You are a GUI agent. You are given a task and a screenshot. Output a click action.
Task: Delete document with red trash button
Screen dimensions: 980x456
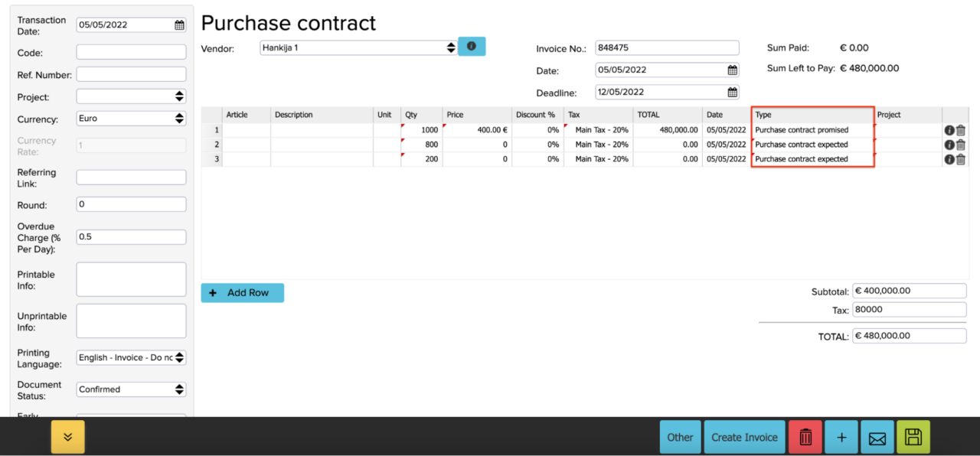805,437
